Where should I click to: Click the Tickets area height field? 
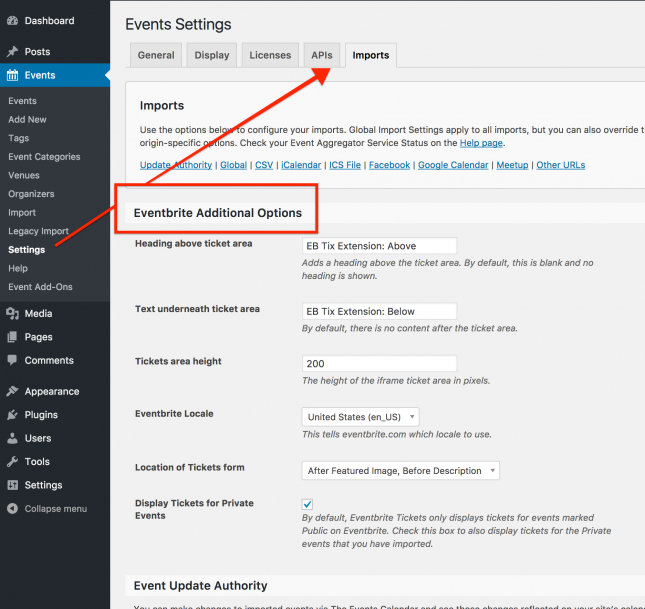tap(379, 364)
